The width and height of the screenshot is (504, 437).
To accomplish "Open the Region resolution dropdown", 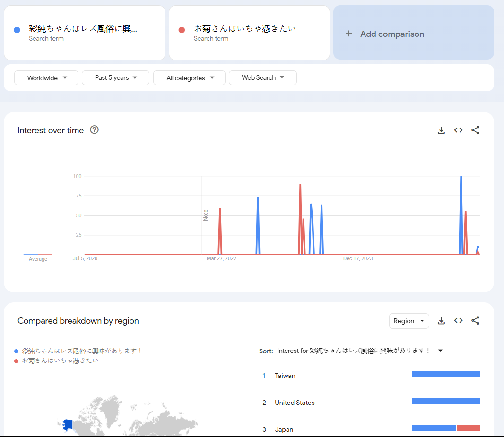I will click(x=409, y=321).
